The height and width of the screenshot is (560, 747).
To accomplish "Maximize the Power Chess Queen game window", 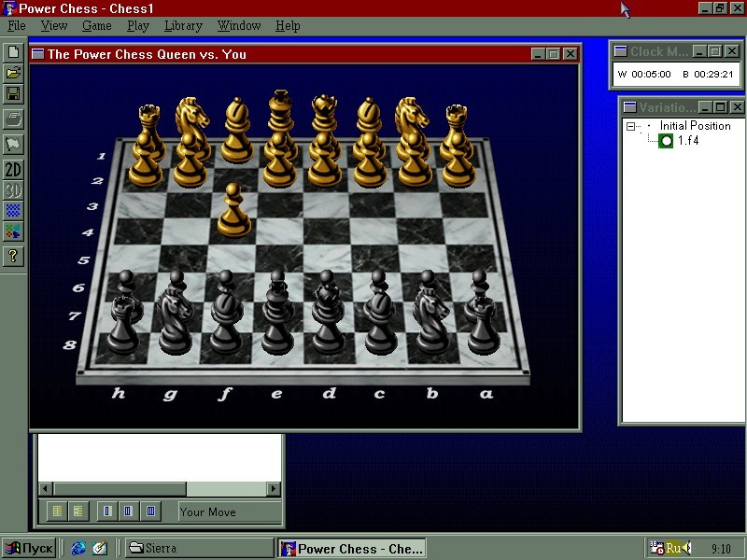I will [x=553, y=54].
